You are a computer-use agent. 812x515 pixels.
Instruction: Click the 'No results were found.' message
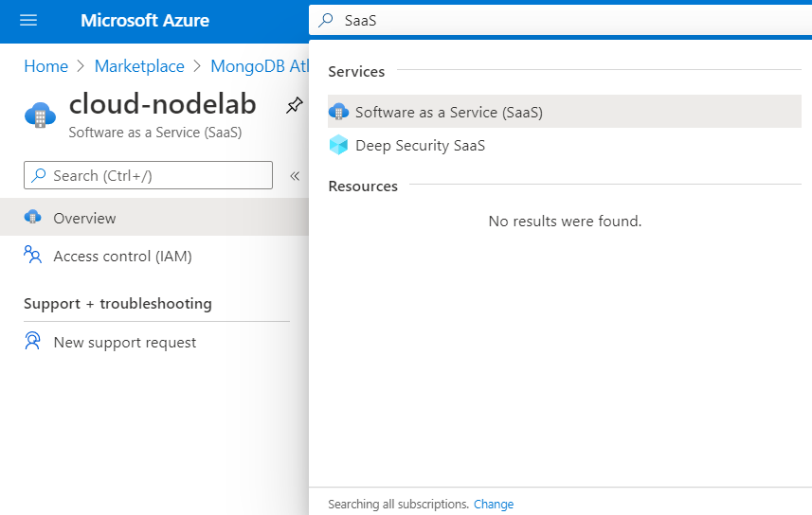pyautogui.click(x=565, y=222)
